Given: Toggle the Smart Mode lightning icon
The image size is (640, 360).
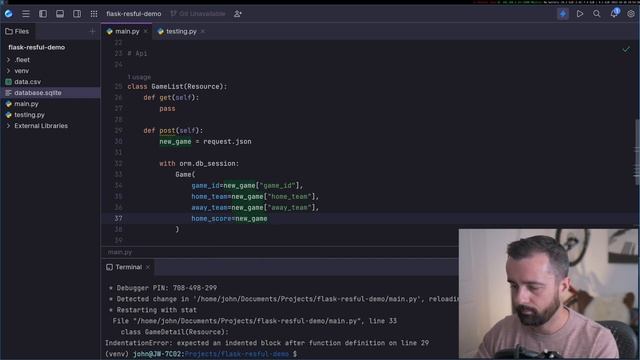Looking at the screenshot, I should pos(563,14).
